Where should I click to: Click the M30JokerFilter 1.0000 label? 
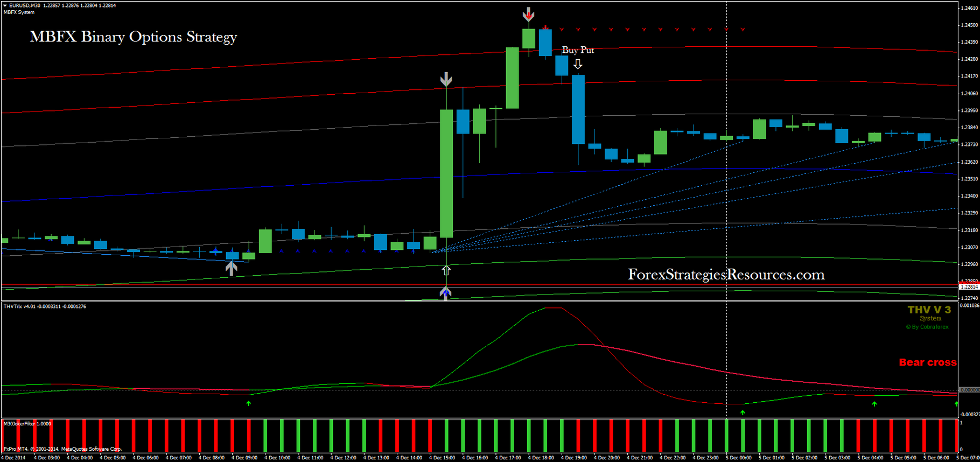point(27,424)
